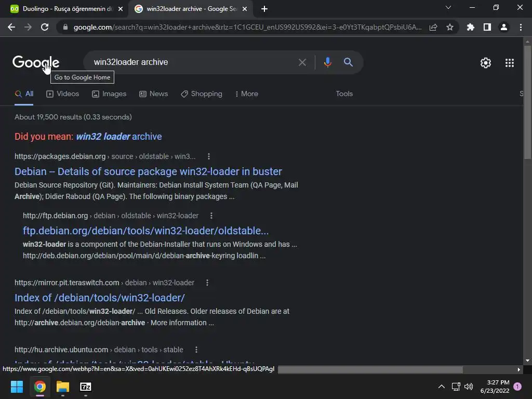Click the mirror.pit.teraswitch.com breadcrumb URL
The width and height of the screenshot is (532, 399).
pyautogui.click(x=104, y=283)
